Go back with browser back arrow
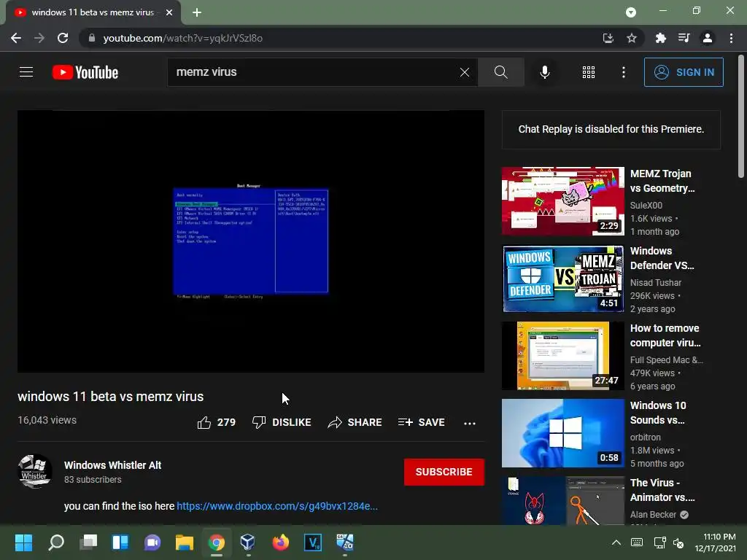Image resolution: width=747 pixels, height=560 pixels. tap(16, 38)
